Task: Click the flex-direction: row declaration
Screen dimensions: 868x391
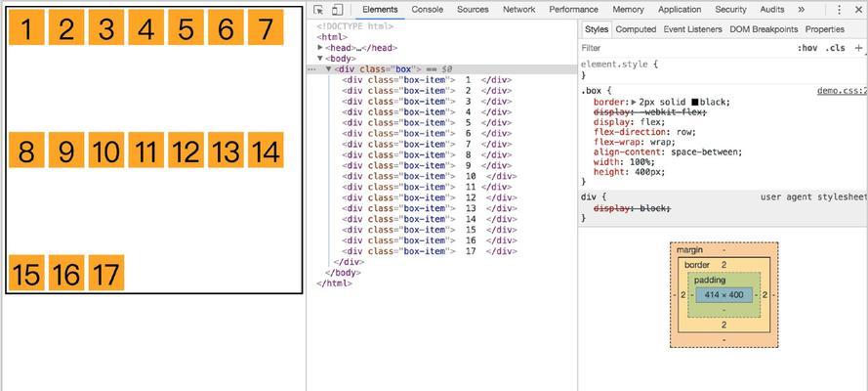Action: click(644, 132)
